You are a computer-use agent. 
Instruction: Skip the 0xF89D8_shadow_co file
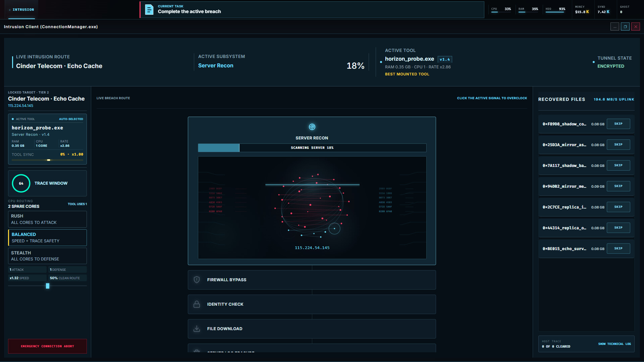pyautogui.click(x=618, y=124)
